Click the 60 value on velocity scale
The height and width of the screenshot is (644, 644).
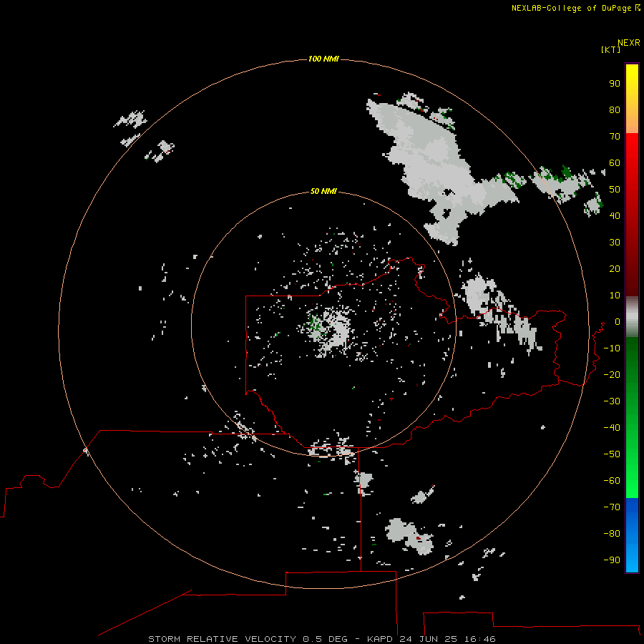pyautogui.click(x=615, y=163)
